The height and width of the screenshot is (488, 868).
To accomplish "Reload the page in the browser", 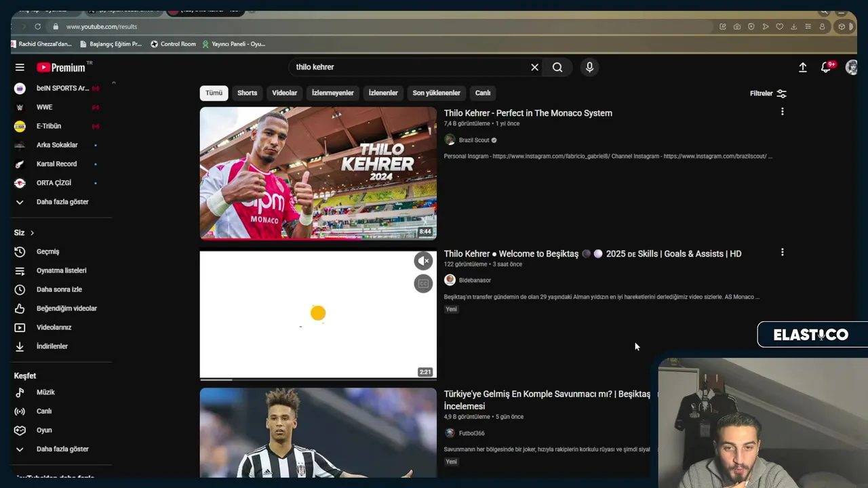I will pos(37,26).
